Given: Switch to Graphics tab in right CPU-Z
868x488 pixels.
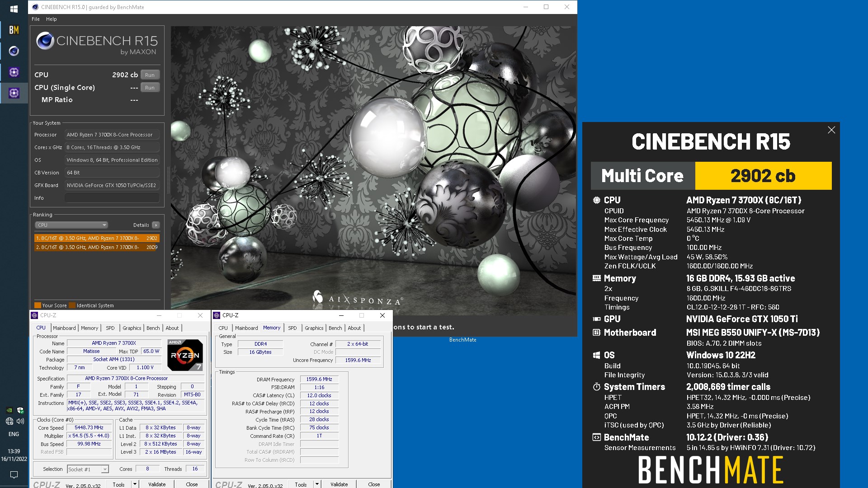Looking at the screenshot, I should pos(314,328).
